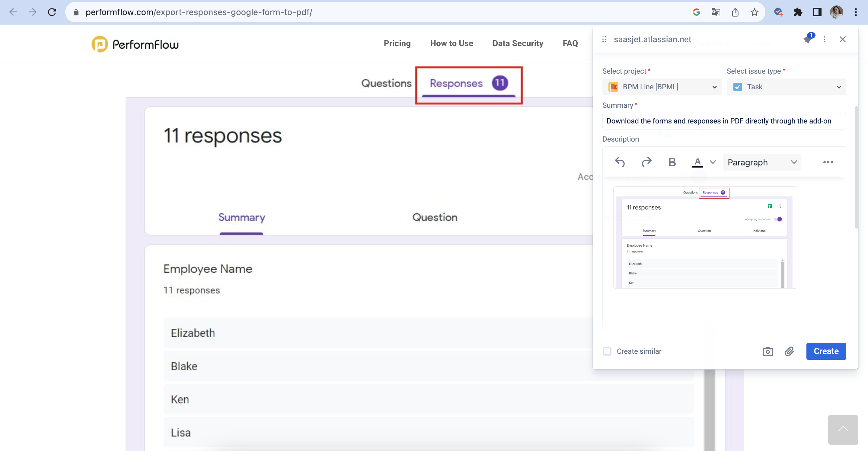Go to How to Use page

451,43
